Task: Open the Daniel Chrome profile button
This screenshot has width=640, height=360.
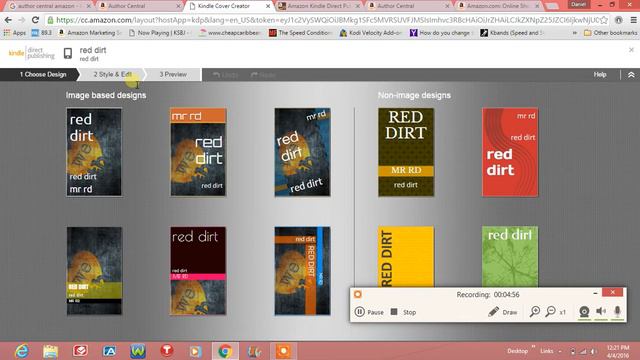Action: 578,4
